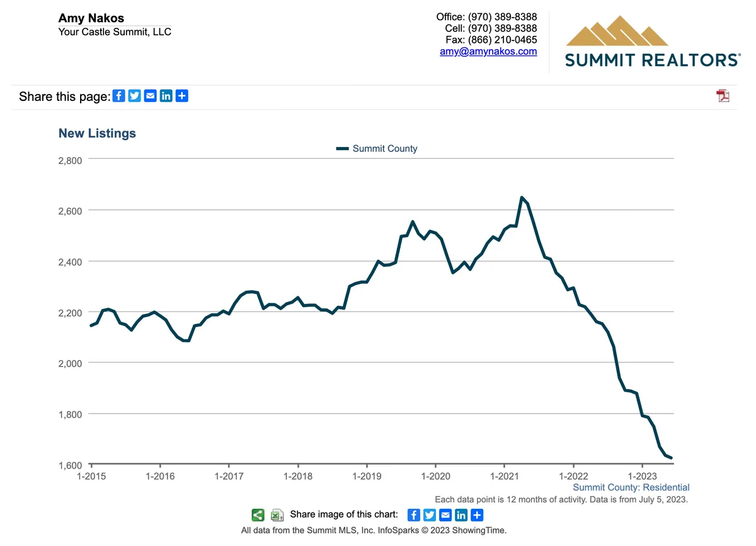Share this page via email icon
The image size is (756, 546).
coord(151,96)
